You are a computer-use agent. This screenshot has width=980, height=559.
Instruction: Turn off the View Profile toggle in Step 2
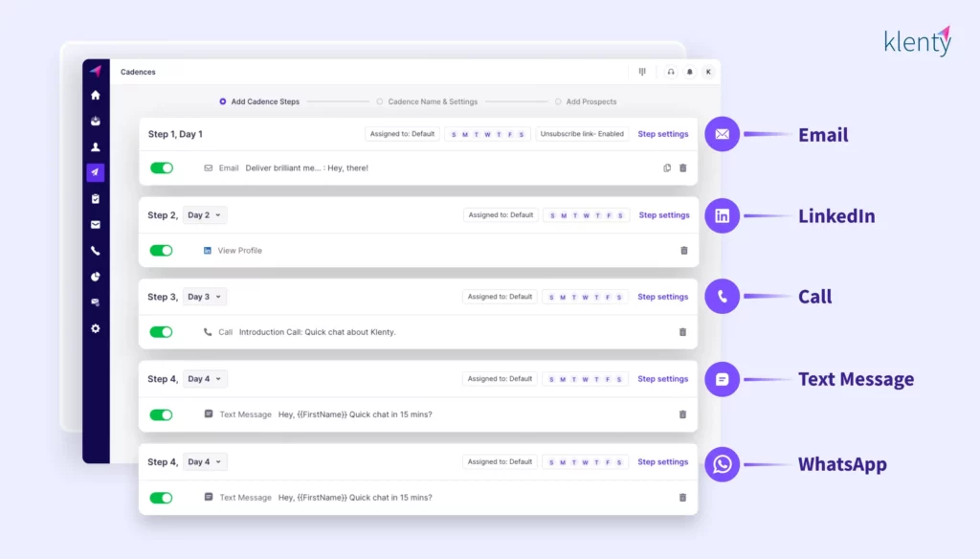click(x=162, y=250)
